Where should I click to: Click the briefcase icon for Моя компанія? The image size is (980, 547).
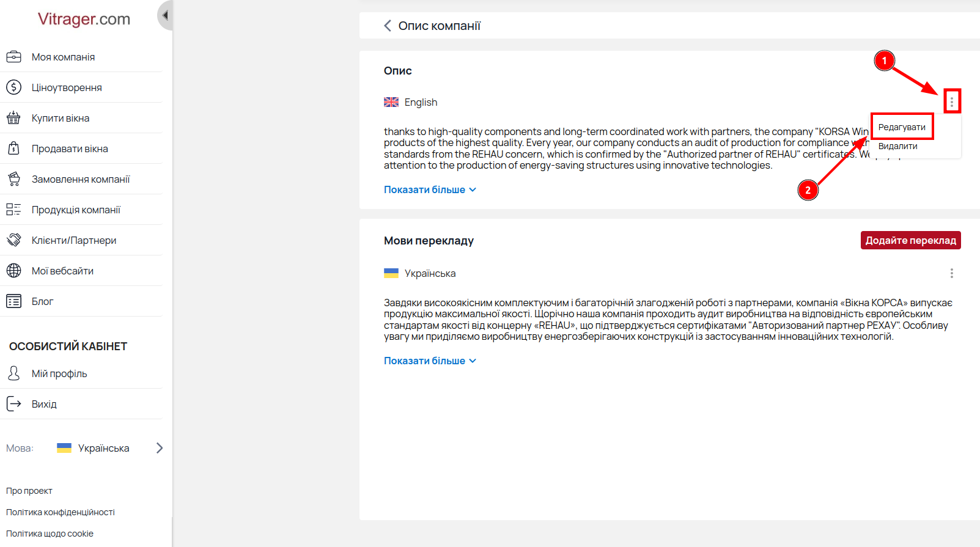pyautogui.click(x=13, y=57)
